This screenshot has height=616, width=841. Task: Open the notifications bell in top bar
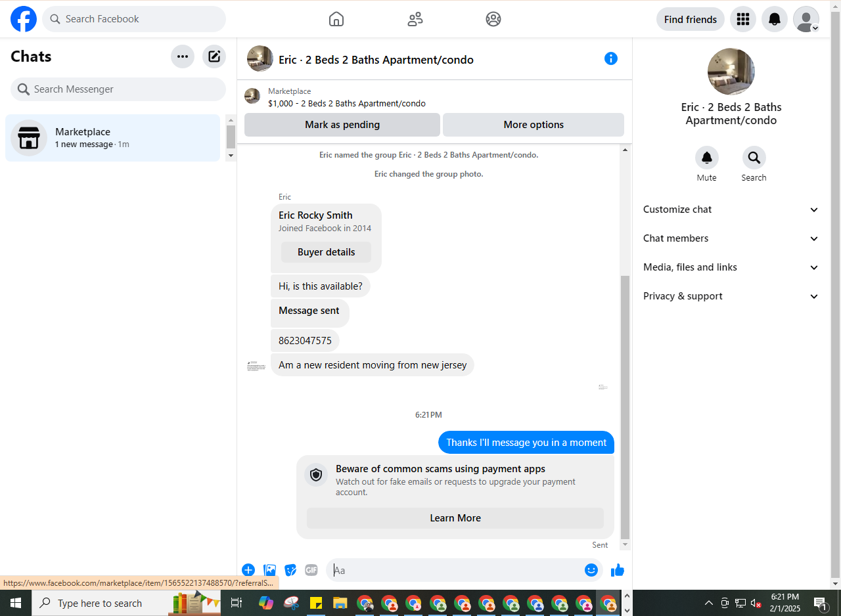coord(775,19)
